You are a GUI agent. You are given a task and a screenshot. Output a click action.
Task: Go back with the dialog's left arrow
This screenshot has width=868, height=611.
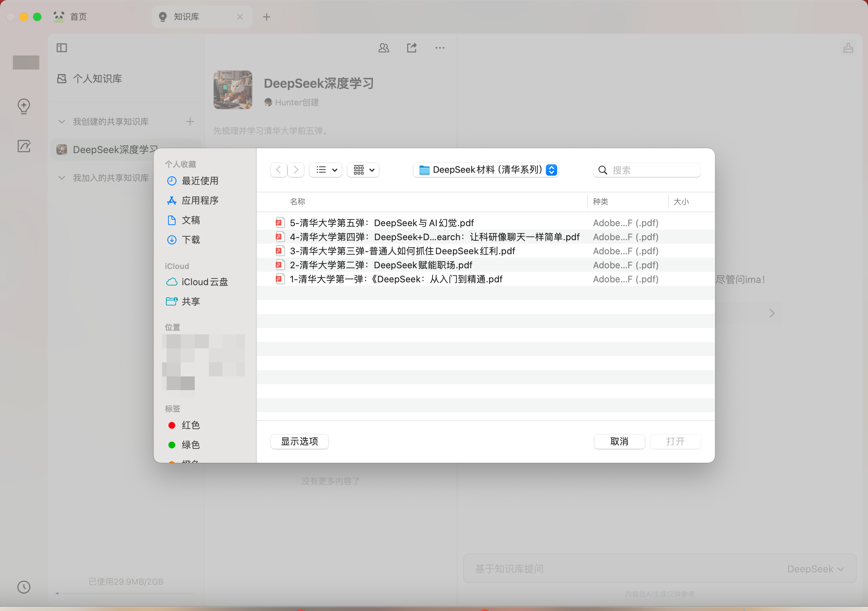click(279, 170)
